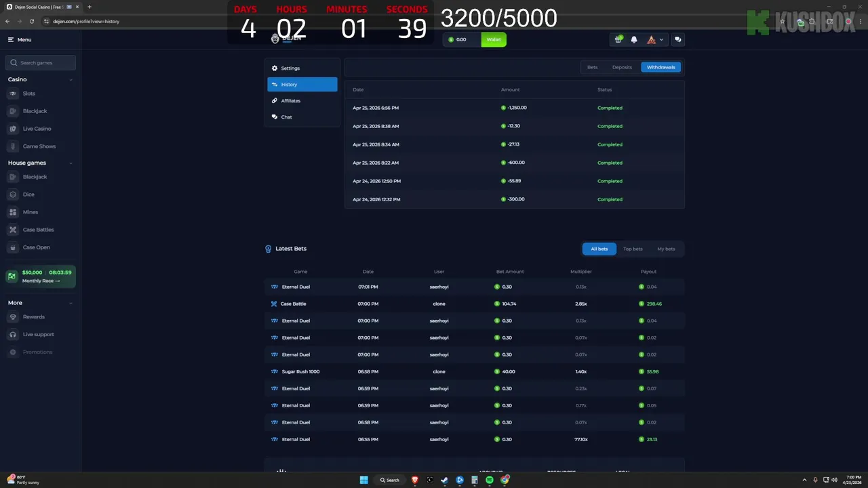Click the 23.13 payout value
The height and width of the screenshot is (488, 868).
click(x=652, y=439)
